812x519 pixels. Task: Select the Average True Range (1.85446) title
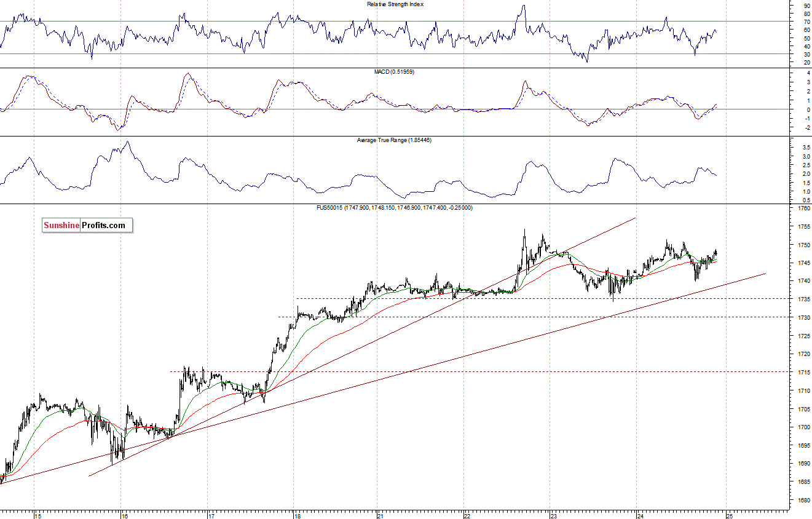point(394,140)
